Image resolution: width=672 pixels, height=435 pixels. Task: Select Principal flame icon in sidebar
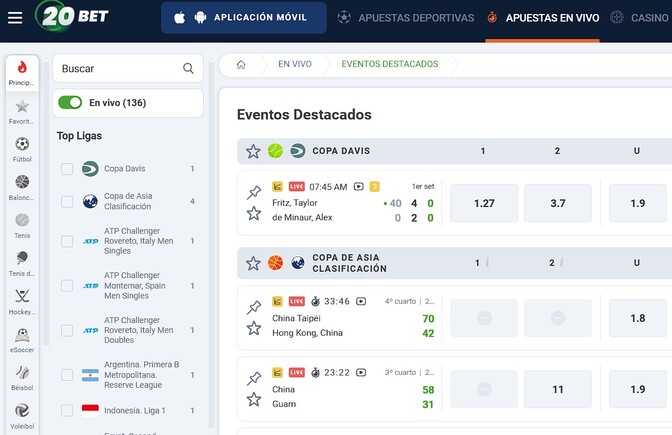tap(22, 73)
